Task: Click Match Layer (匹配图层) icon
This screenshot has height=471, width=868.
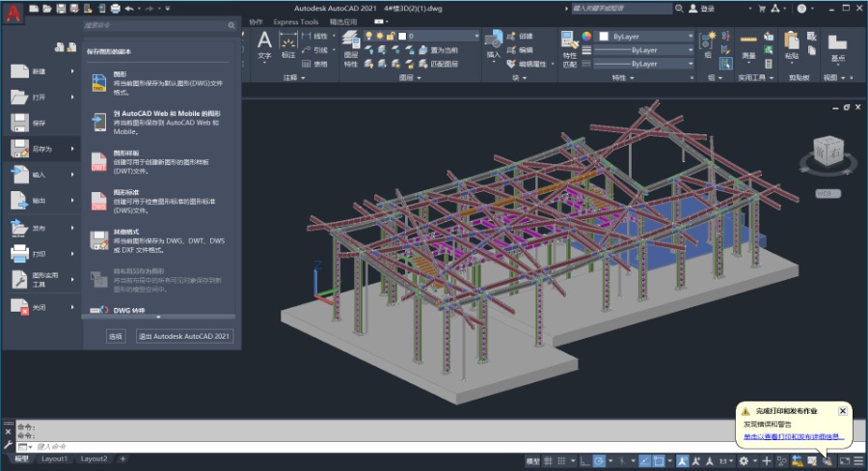Action: pos(423,64)
